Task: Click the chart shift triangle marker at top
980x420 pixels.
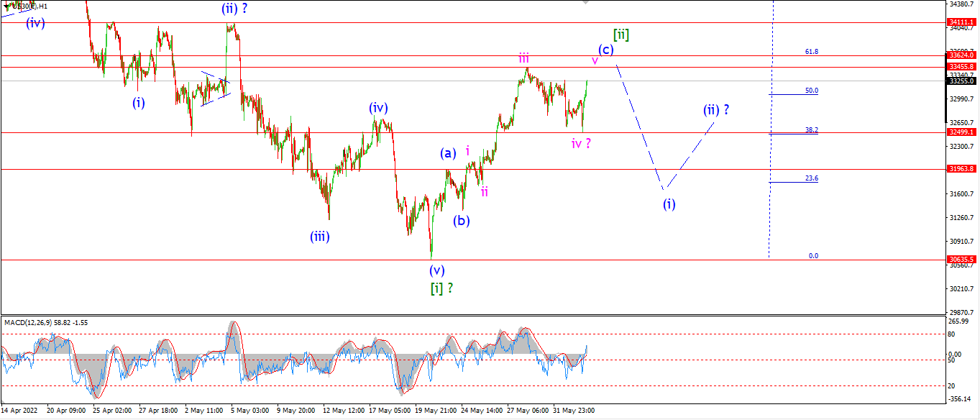Action: tap(587, 2)
